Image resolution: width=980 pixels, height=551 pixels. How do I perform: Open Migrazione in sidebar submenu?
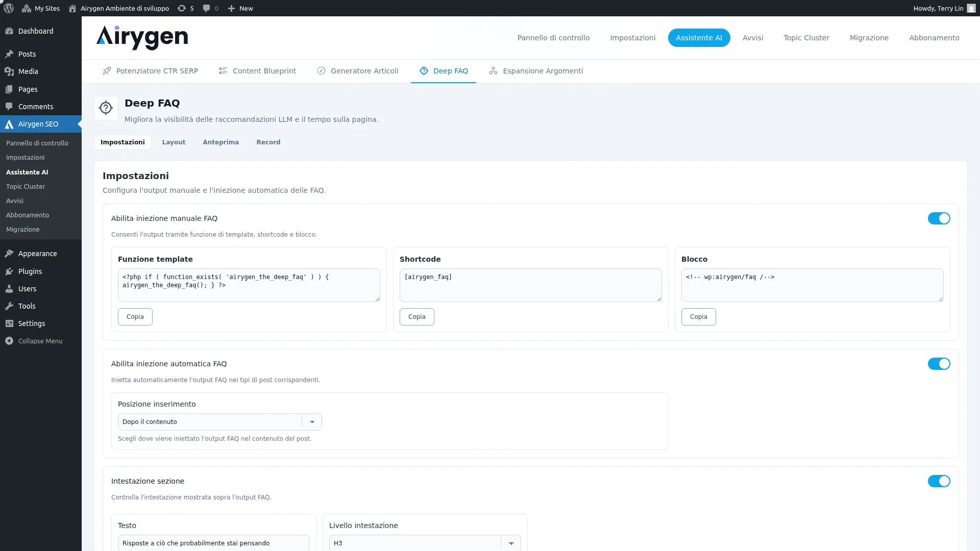click(x=23, y=230)
